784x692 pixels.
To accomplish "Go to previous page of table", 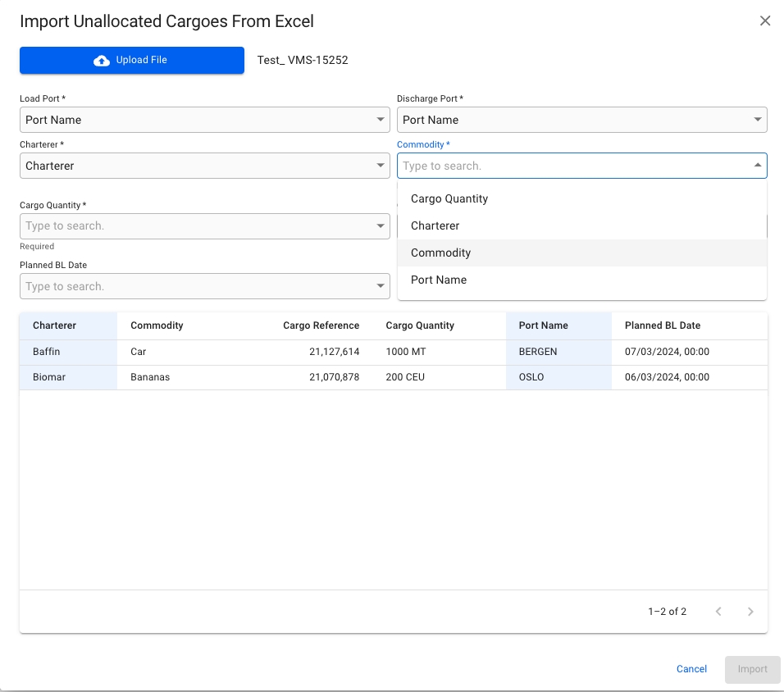I will pyautogui.click(x=718, y=612).
